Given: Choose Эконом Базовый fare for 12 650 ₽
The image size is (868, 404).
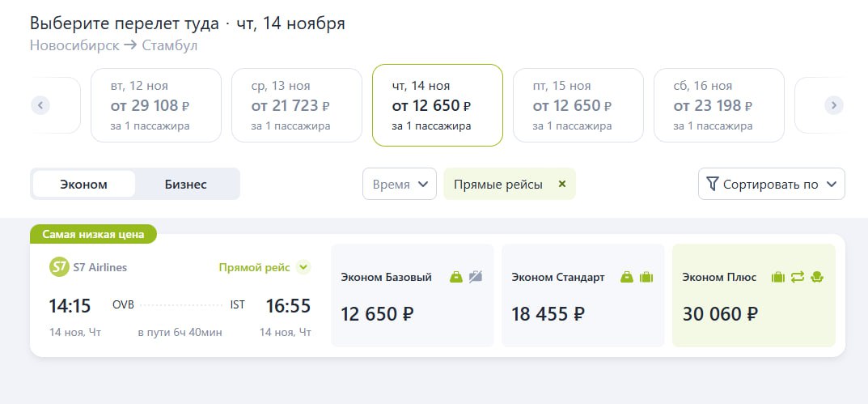Looking at the screenshot, I should tap(412, 296).
